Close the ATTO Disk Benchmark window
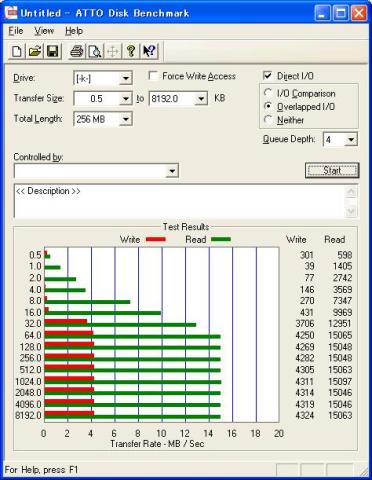The image size is (372, 480). 359,13
